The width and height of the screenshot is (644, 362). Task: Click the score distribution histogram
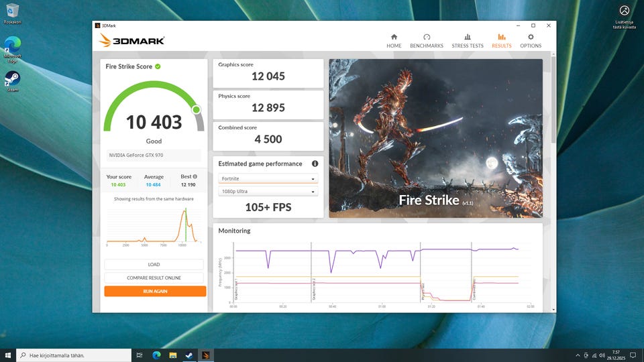click(x=154, y=227)
